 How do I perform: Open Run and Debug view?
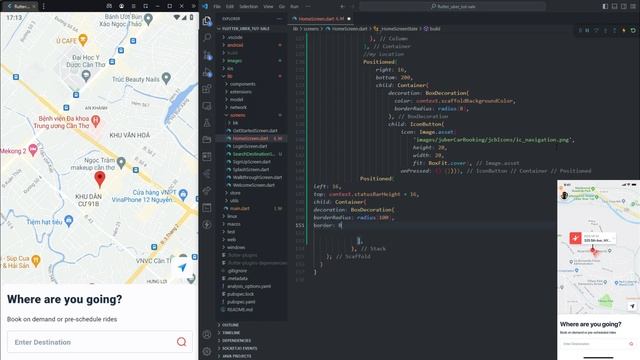207,72
